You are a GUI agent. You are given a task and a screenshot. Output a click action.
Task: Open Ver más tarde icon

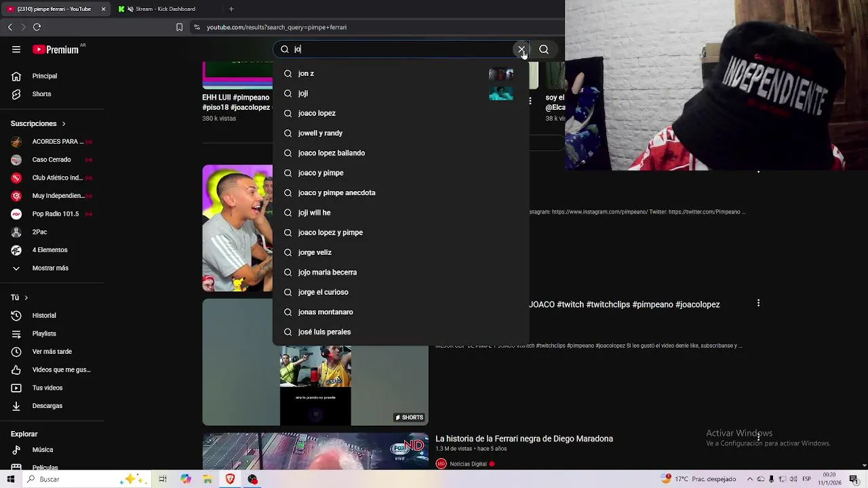click(16, 352)
